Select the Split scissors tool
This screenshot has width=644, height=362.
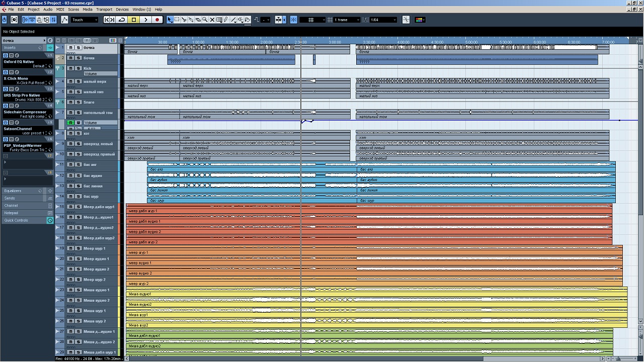(184, 20)
